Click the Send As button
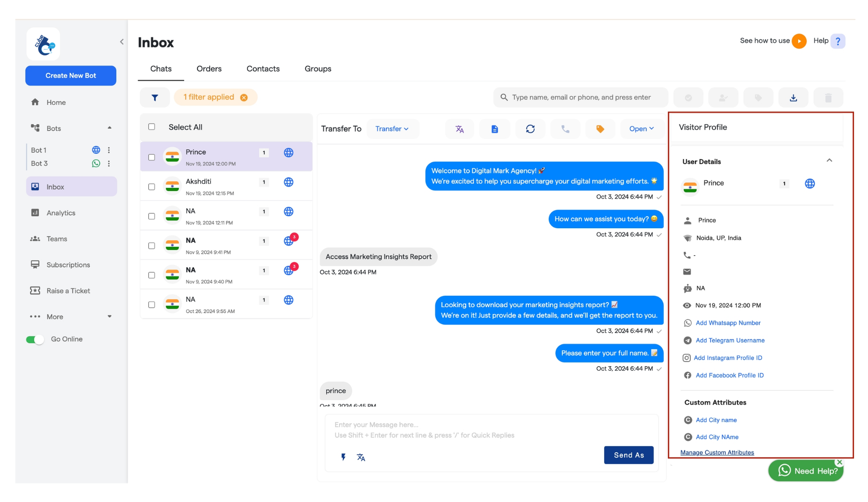This screenshot has height=502, width=868. [x=628, y=455]
